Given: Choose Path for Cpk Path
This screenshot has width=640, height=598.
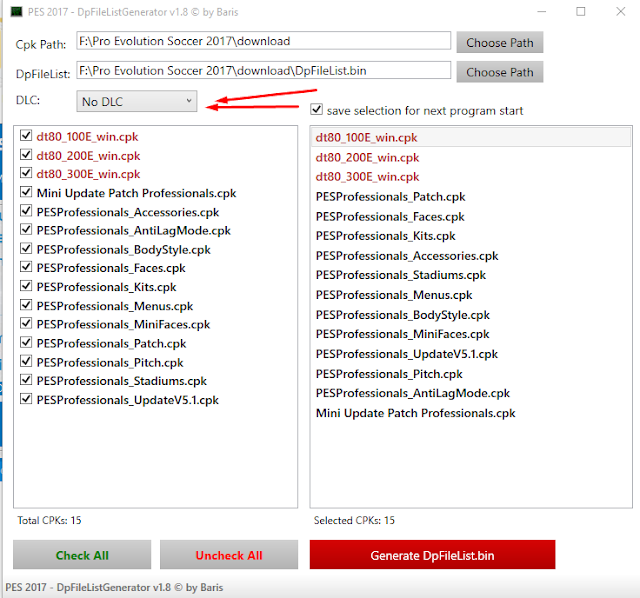Looking at the screenshot, I should click(x=500, y=42).
